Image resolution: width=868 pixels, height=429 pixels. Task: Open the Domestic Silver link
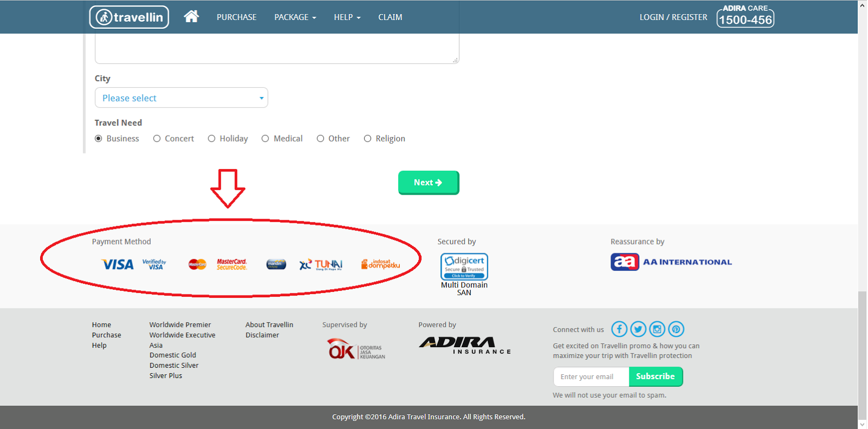174,366
